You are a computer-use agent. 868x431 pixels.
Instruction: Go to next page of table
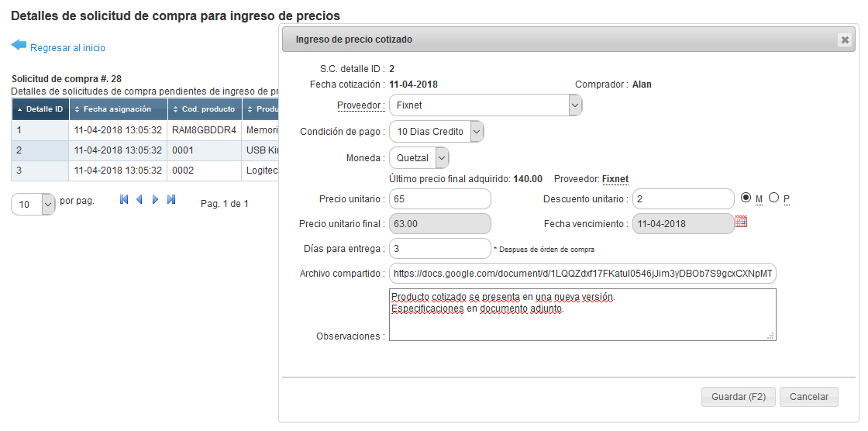(156, 200)
